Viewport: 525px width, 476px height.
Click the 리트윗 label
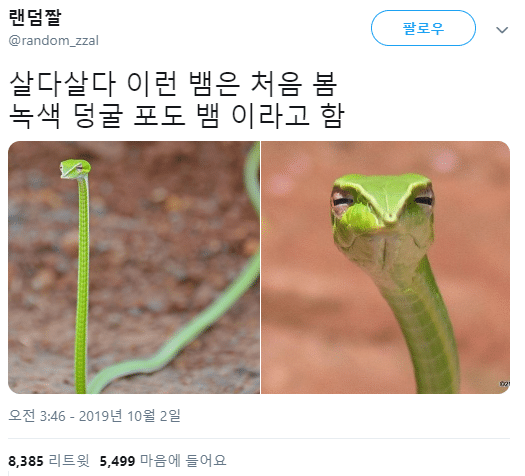point(69,461)
